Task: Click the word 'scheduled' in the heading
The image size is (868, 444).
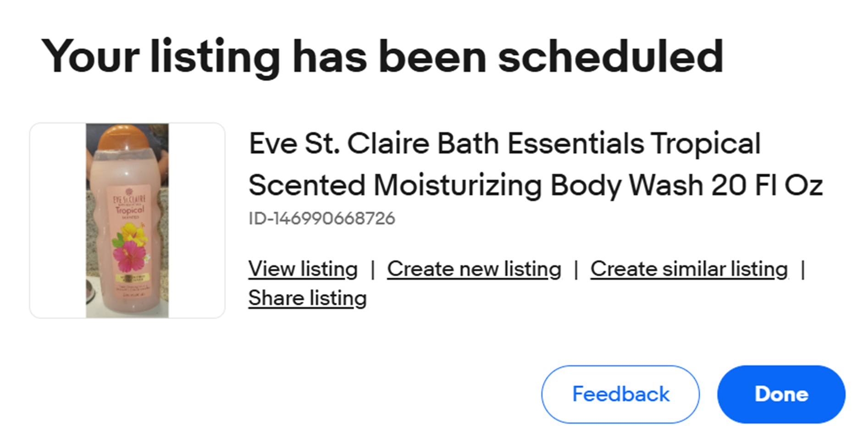Action: 610,57
